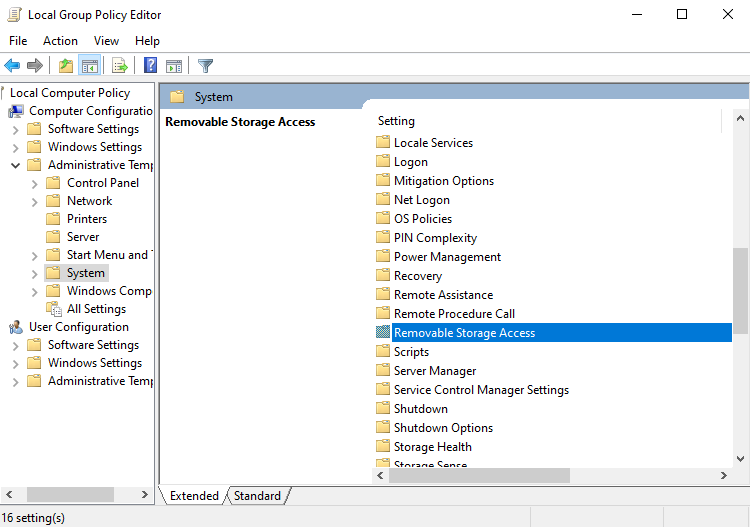Toggle Show/Hide Console Tree button
This screenshot has width=750, height=527.
[x=89, y=66]
